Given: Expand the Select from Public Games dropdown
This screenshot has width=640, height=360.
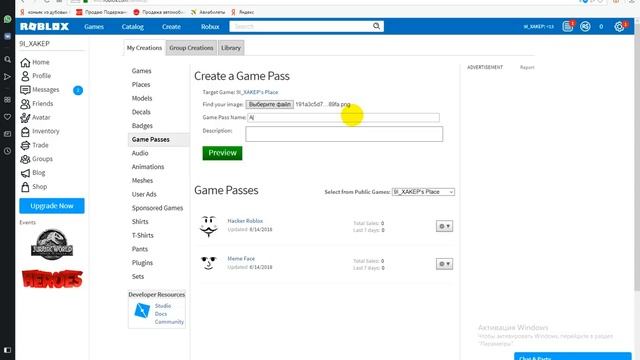Looking at the screenshot, I should coord(423,192).
